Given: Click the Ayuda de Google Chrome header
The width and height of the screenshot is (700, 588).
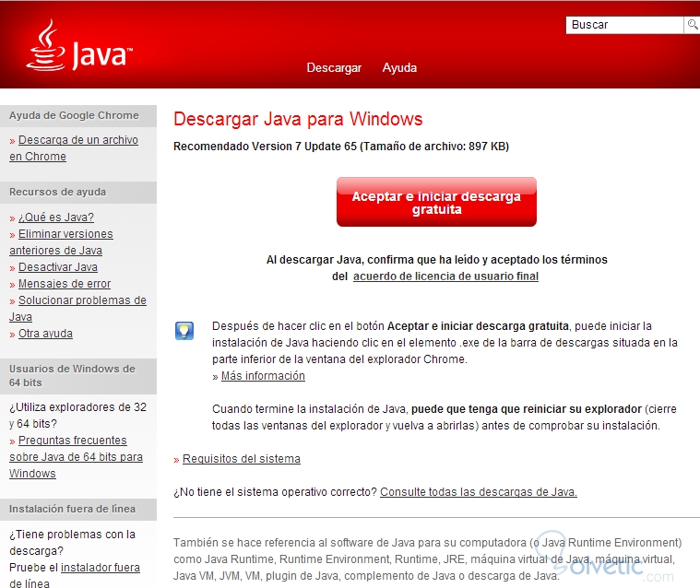Looking at the screenshot, I should tap(78, 115).
